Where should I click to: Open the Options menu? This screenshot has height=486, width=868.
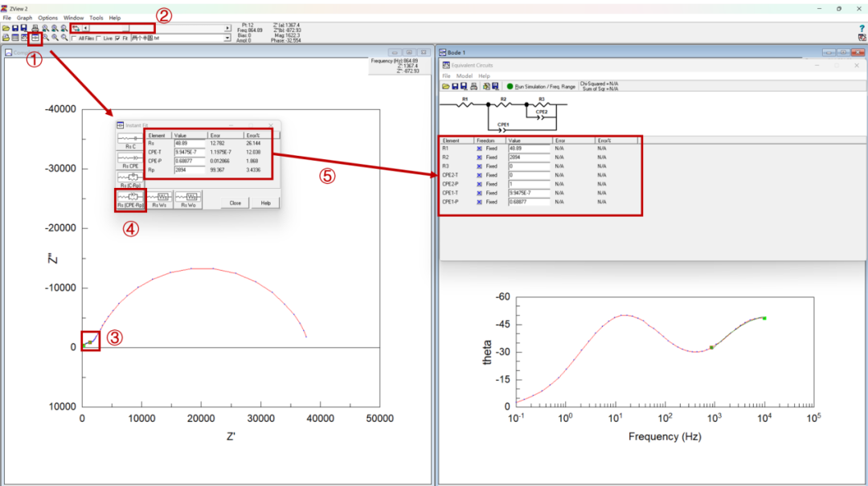(x=47, y=18)
